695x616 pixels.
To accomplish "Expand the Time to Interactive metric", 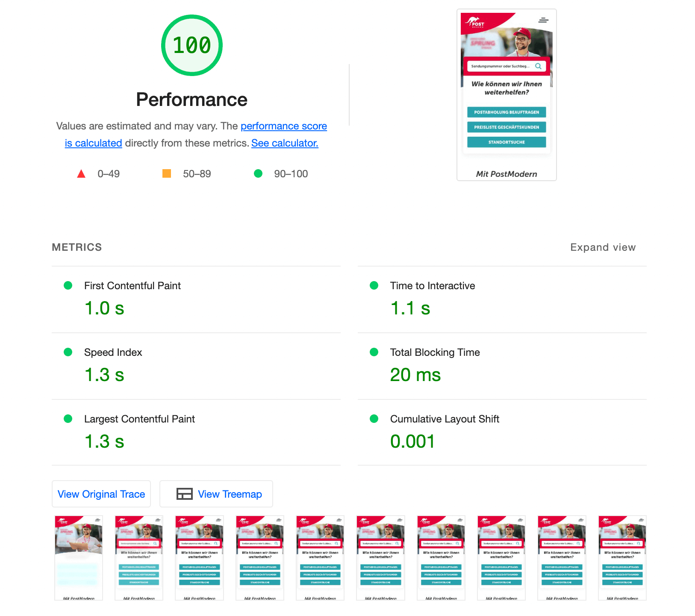I will pyautogui.click(x=432, y=286).
